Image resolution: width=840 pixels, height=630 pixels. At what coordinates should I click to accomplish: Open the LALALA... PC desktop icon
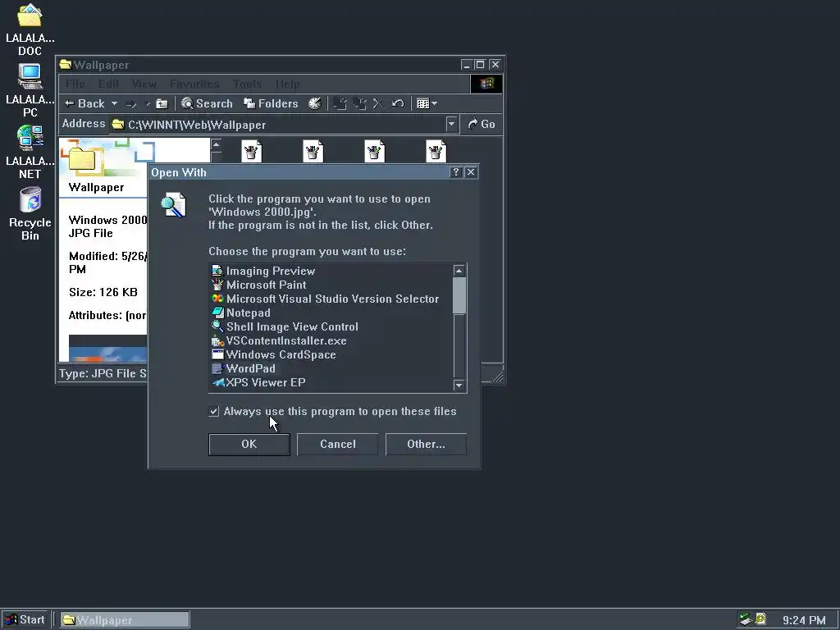tap(30, 90)
